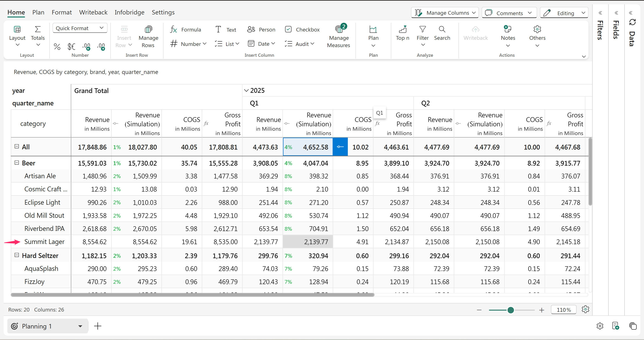Click the currency format icon
Viewport: 644px width, 340px height.
tap(71, 47)
